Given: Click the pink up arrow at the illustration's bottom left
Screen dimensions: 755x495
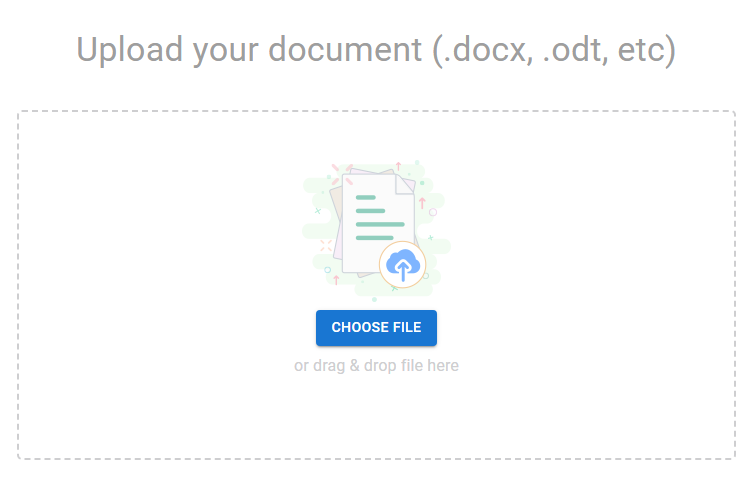Looking at the screenshot, I should point(336,280).
